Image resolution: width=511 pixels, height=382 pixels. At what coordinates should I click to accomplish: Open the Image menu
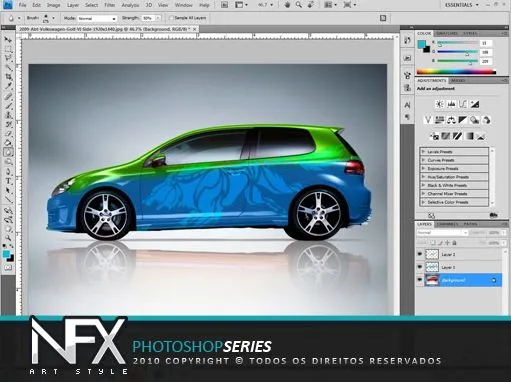(53, 5)
